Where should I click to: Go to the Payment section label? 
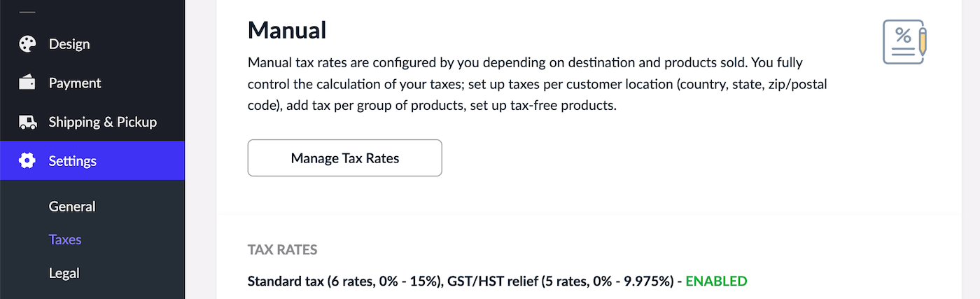[x=75, y=83]
